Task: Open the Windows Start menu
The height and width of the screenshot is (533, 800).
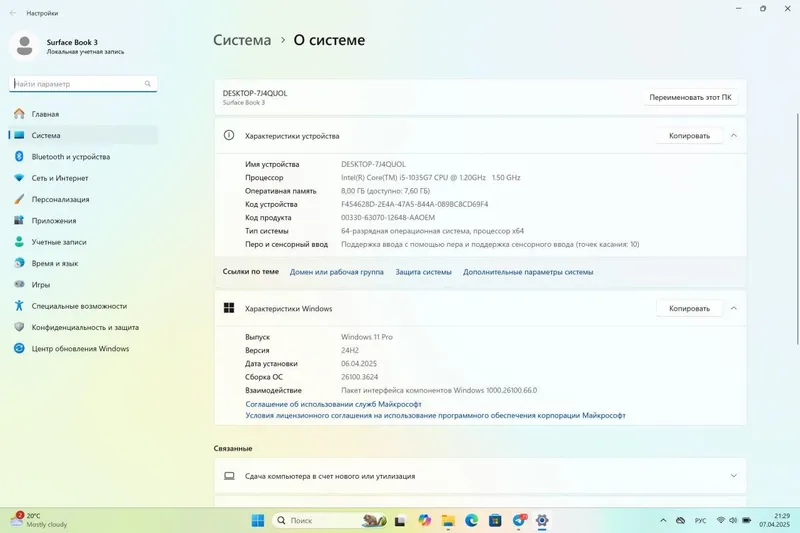Action: pos(258,520)
